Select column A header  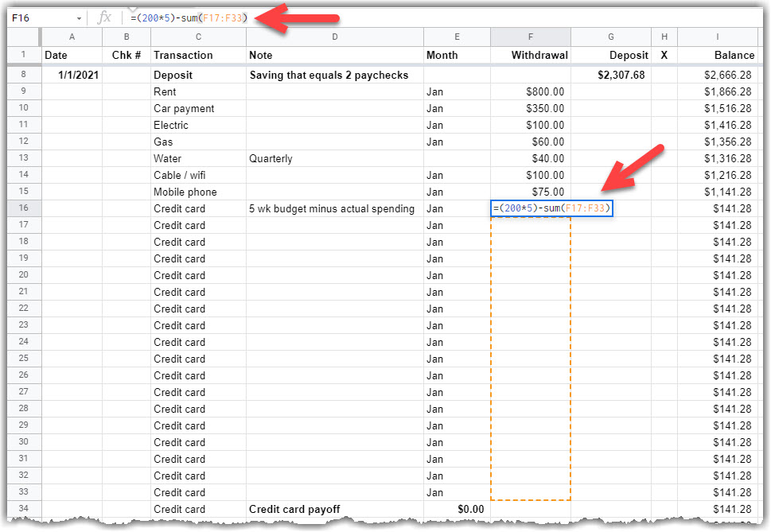[71, 37]
